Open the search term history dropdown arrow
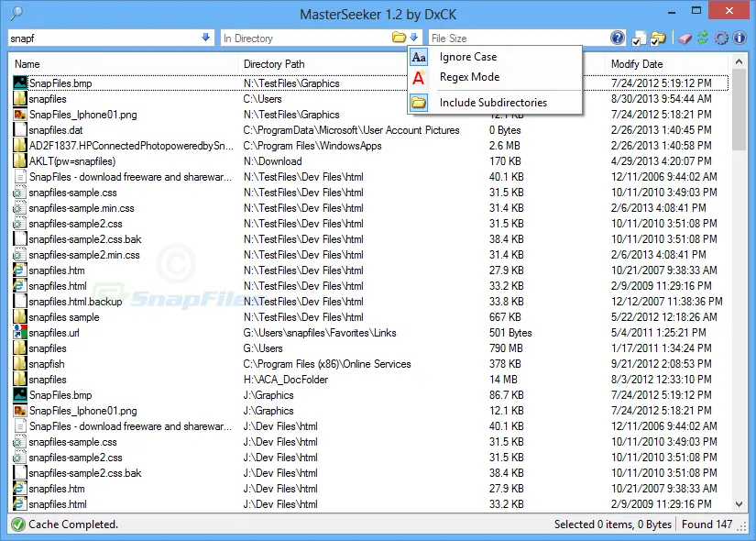This screenshot has width=756, height=541. (x=205, y=38)
